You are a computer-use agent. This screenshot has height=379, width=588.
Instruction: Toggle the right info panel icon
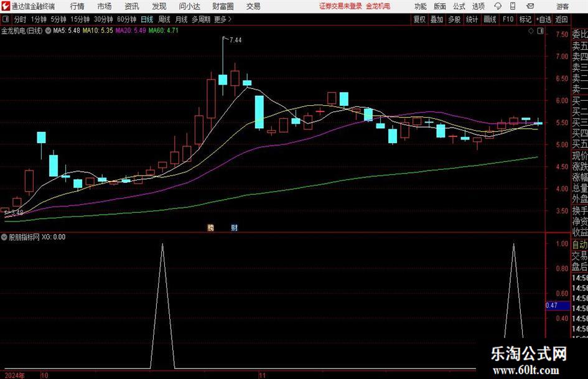click(540, 31)
